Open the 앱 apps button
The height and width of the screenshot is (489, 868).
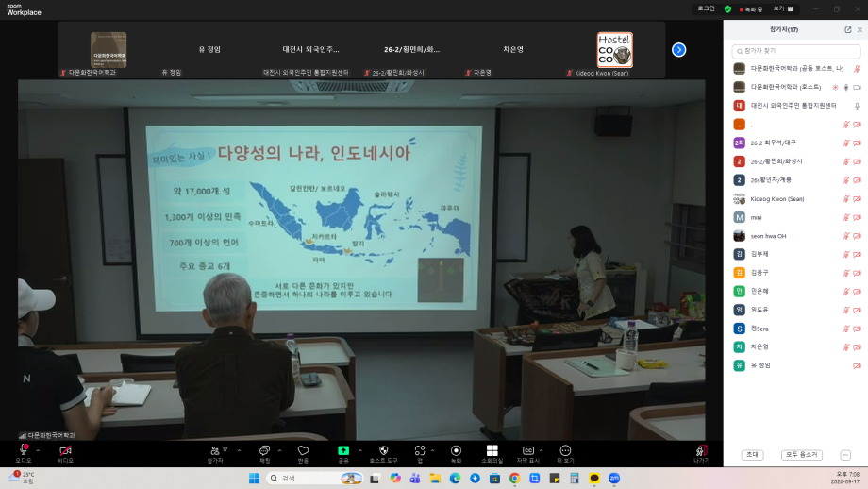(x=420, y=453)
